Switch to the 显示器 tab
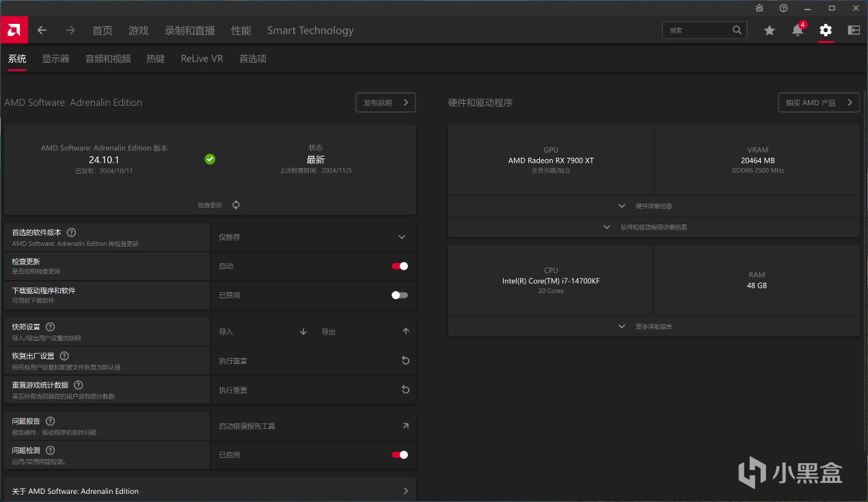This screenshot has width=868, height=502. 56,59
